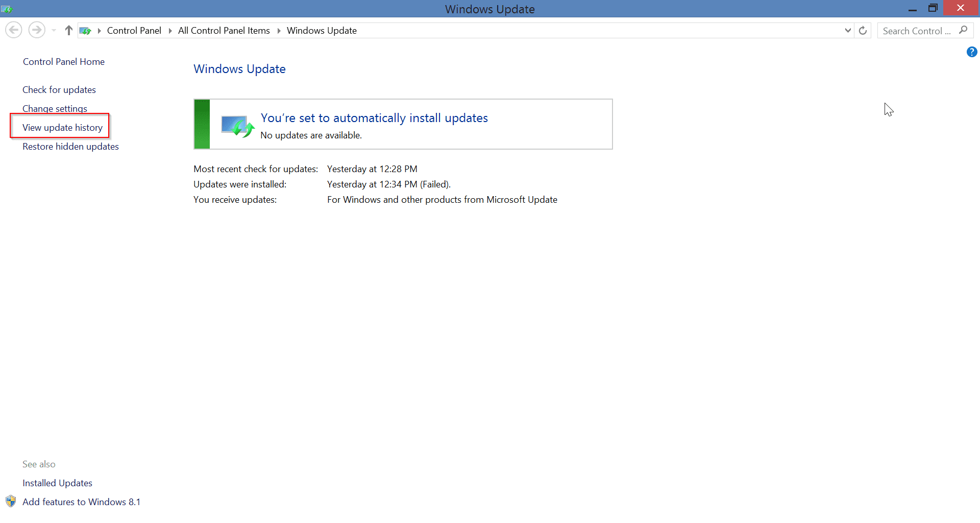
Task: Click 'Yesterday at 12:28 PM' value
Action: [372, 169]
